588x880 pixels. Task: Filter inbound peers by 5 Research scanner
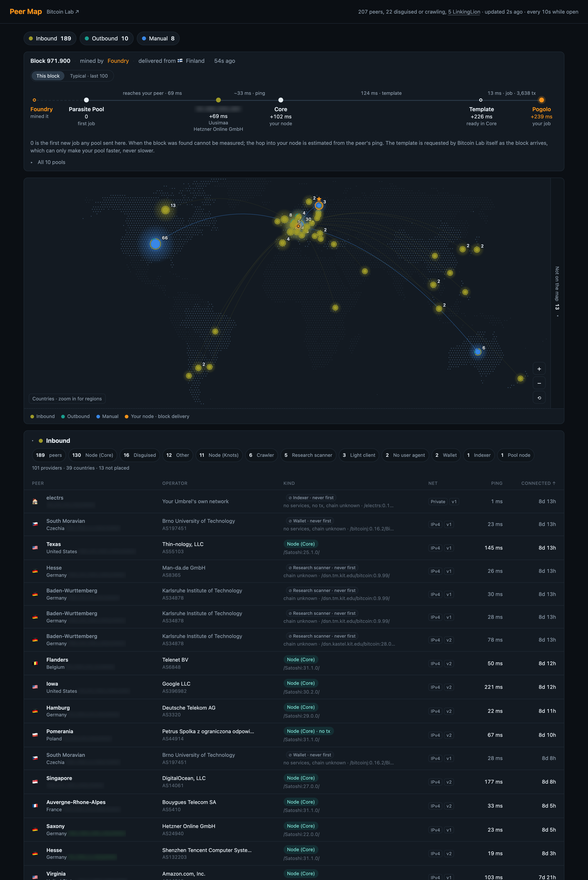click(x=308, y=455)
